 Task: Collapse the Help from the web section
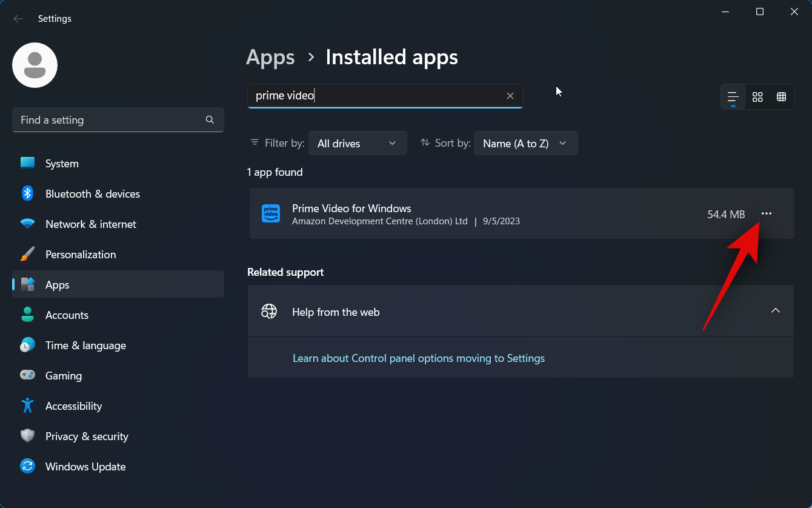[x=775, y=310]
